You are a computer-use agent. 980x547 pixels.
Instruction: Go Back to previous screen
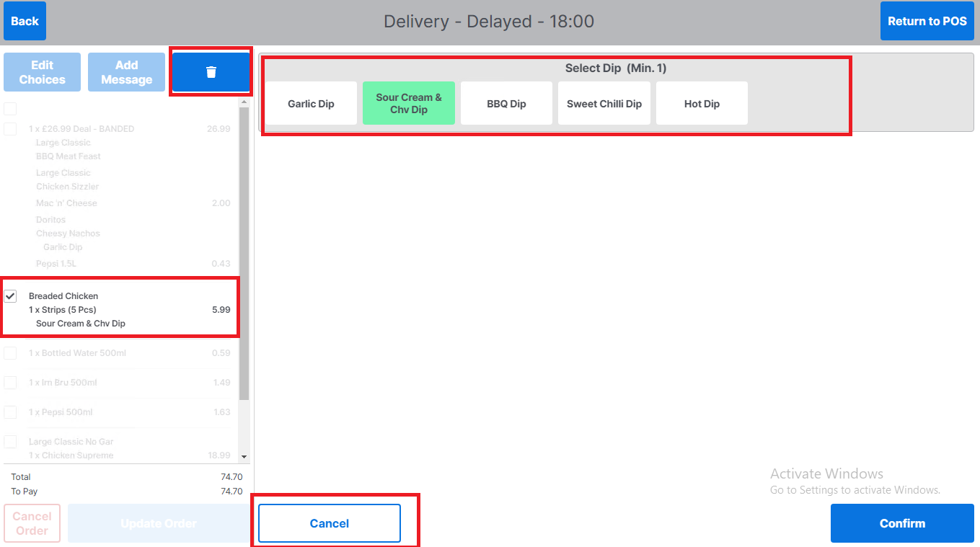click(x=25, y=21)
